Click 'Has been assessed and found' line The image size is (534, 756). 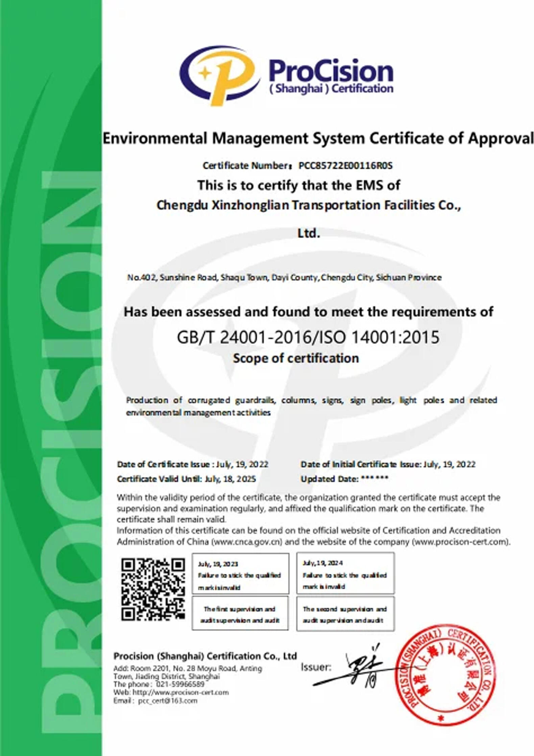tap(308, 312)
